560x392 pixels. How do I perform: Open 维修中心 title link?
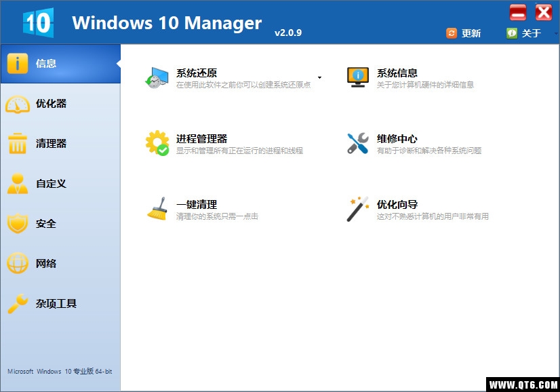397,138
